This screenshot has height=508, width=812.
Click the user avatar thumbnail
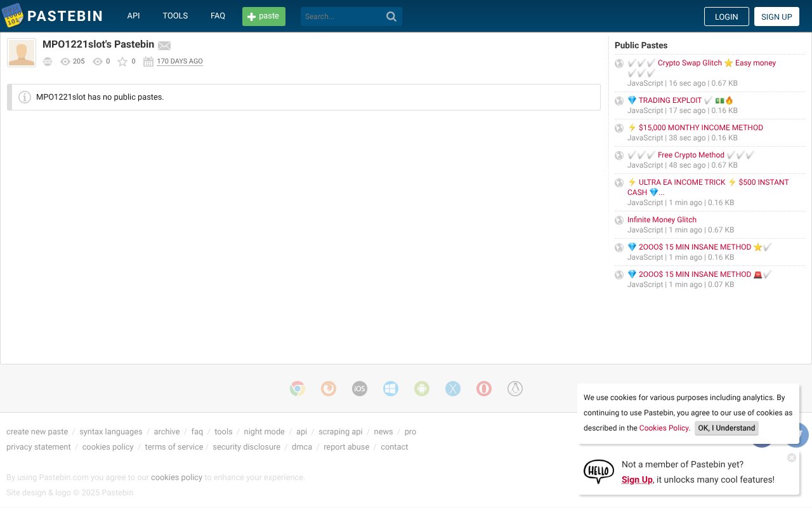(x=22, y=52)
